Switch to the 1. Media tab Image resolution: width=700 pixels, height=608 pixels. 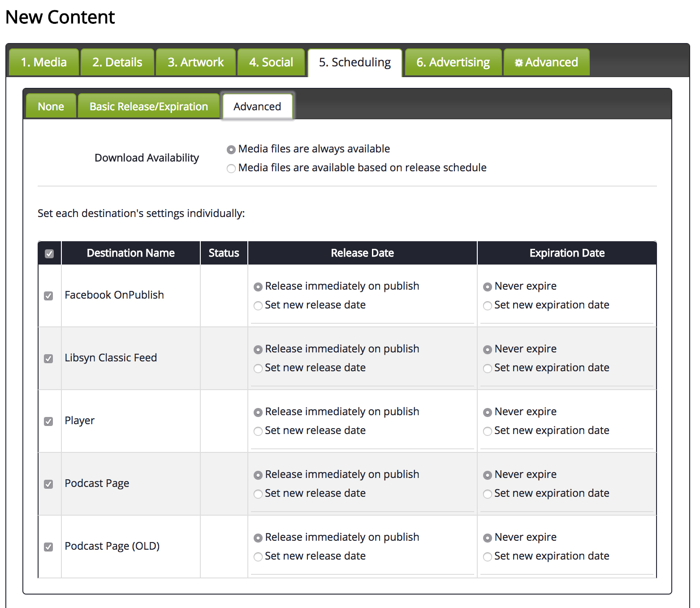click(44, 62)
